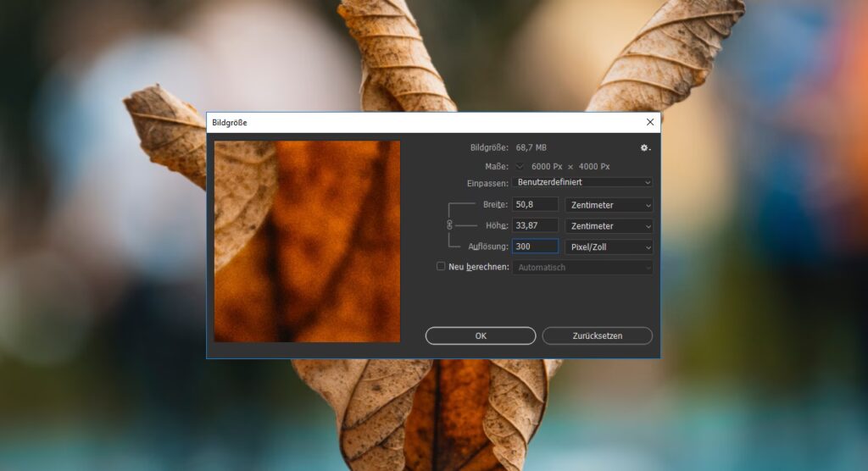Open the Höhe unit dropdown Zentimeter
Image resolution: width=868 pixels, height=471 pixels.
[609, 225]
